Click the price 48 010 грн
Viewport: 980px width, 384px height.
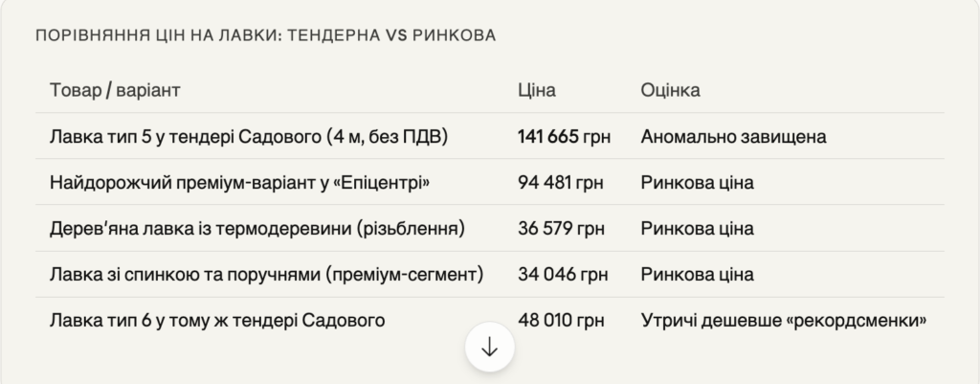(x=560, y=320)
